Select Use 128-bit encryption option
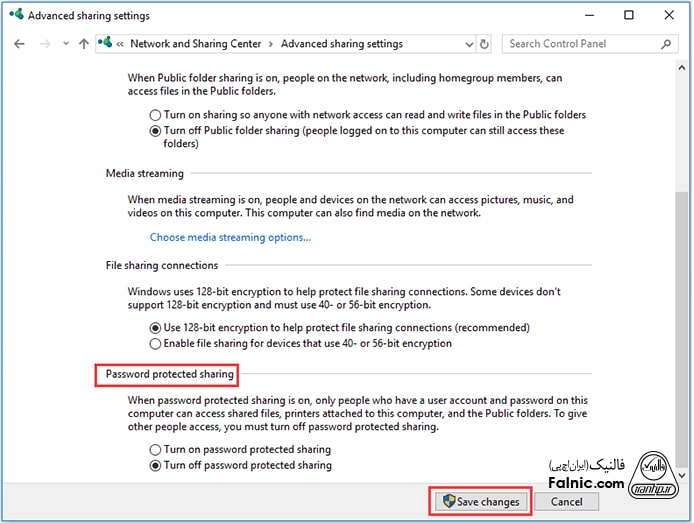The width and height of the screenshot is (694, 523). (155, 328)
